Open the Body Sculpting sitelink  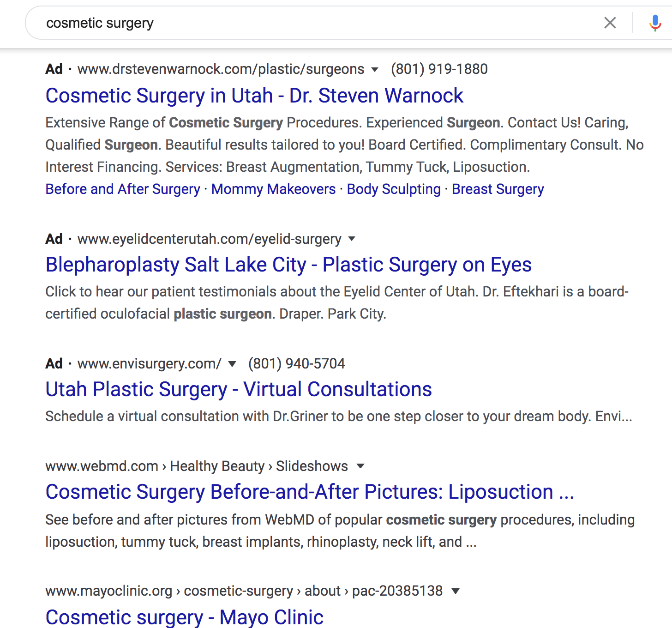393,189
